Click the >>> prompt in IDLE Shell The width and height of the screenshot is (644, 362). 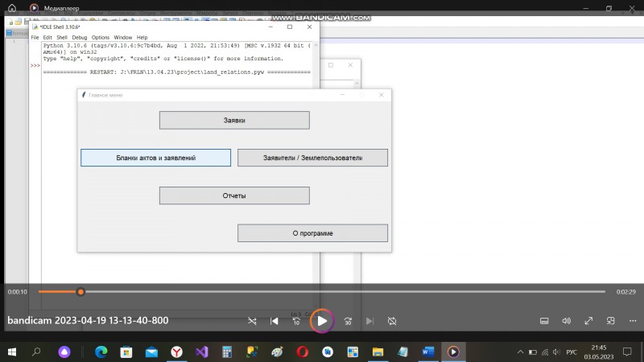coord(35,66)
